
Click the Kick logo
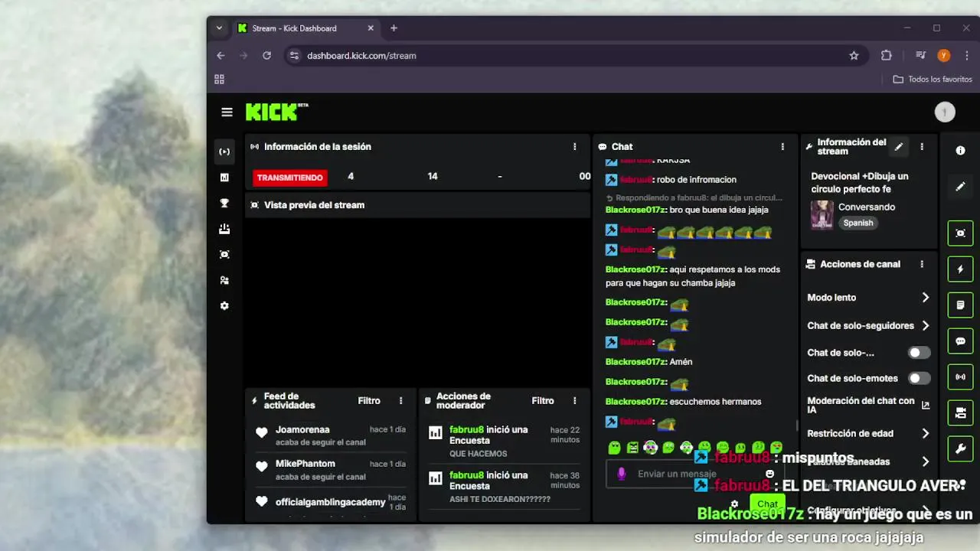(x=276, y=112)
